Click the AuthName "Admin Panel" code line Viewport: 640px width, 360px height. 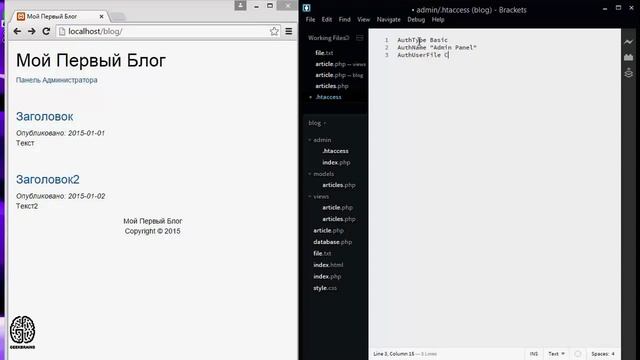click(x=437, y=47)
